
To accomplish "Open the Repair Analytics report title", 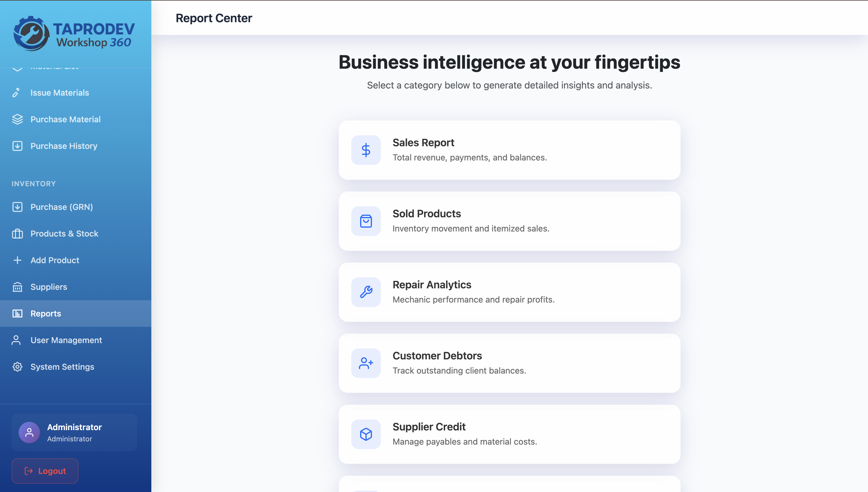I will tap(432, 284).
